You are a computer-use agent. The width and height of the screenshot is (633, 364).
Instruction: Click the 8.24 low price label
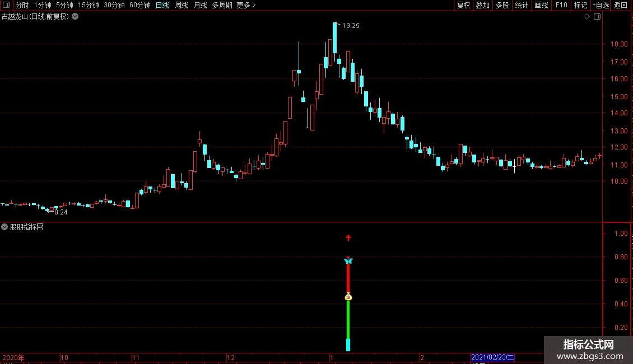pos(61,212)
